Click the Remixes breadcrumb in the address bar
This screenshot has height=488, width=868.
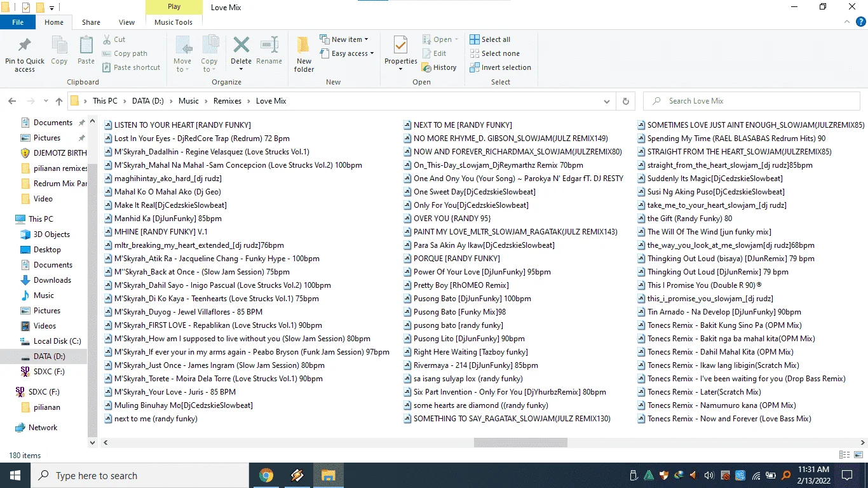coord(227,101)
